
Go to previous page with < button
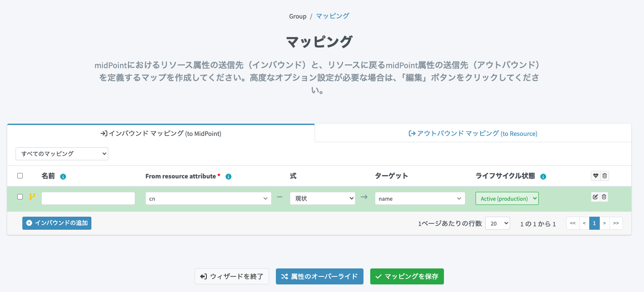click(x=584, y=223)
